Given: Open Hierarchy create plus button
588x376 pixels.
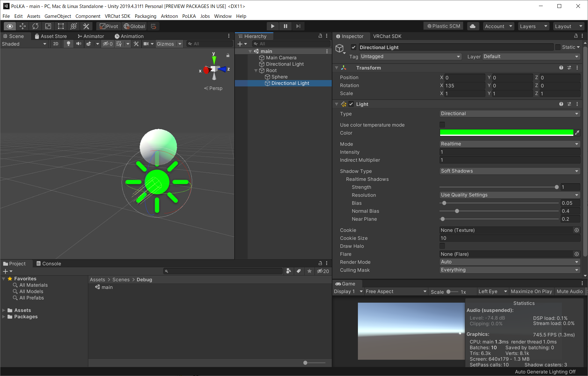Looking at the screenshot, I should coord(242,44).
